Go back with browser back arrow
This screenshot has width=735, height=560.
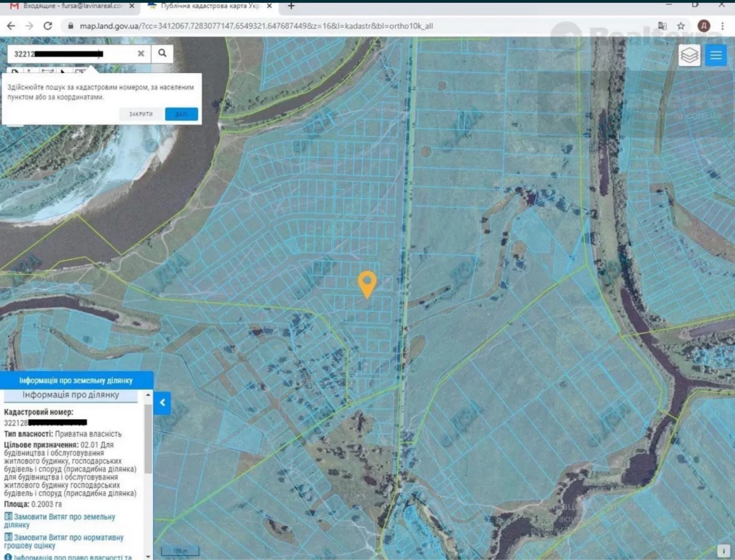tap(11, 26)
